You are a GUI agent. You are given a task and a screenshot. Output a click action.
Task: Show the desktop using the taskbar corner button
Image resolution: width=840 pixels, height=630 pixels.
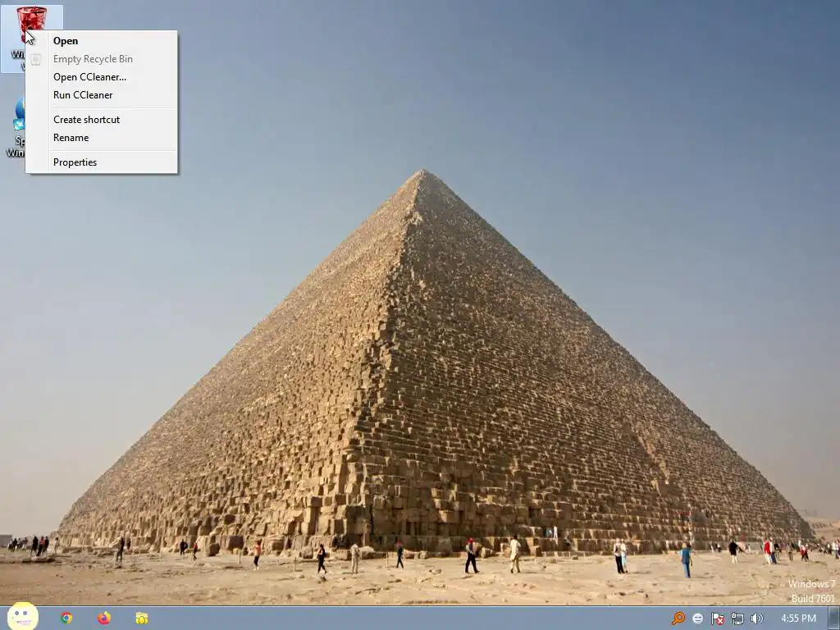coord(833,619)
